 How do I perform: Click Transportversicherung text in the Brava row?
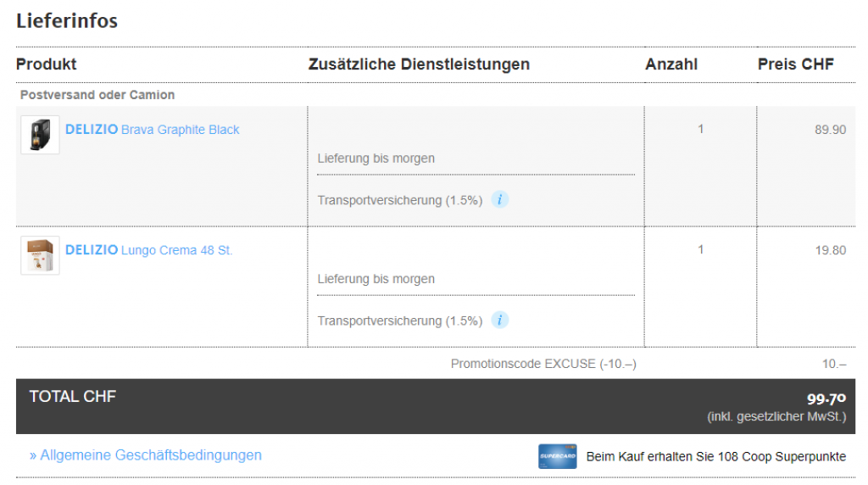click(x=400, y=201)
